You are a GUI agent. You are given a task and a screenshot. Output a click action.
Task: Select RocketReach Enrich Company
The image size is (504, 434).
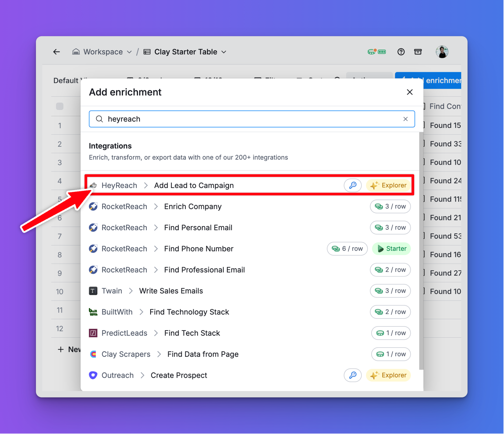pos(250,206)
